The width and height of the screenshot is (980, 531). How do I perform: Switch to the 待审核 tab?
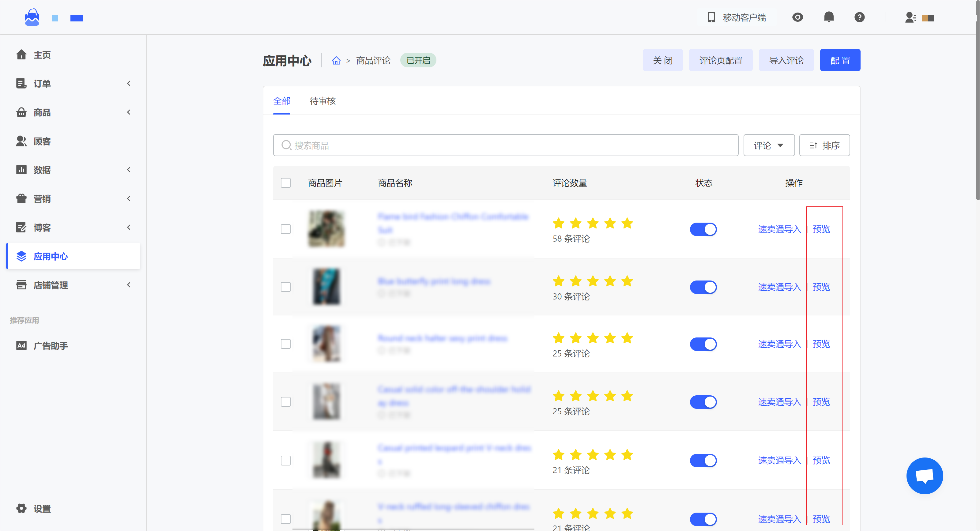[x=322, y=101]
